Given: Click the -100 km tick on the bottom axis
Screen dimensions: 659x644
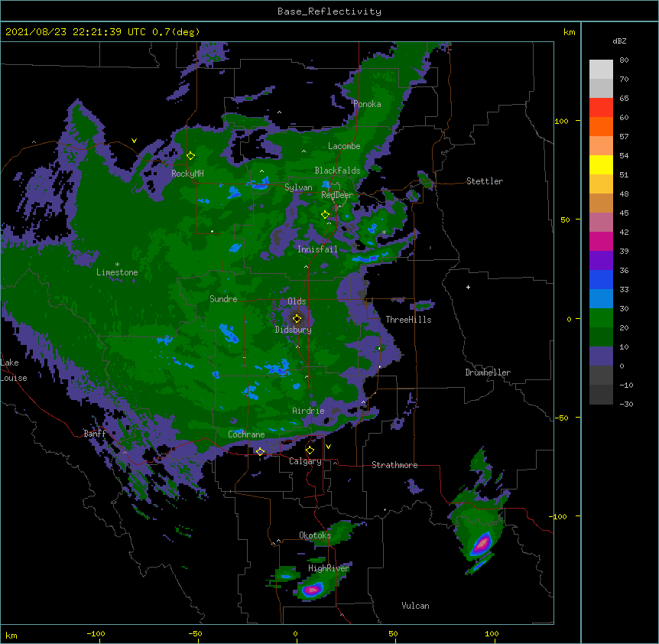Looking at the screenshot, I should point(96,633).
